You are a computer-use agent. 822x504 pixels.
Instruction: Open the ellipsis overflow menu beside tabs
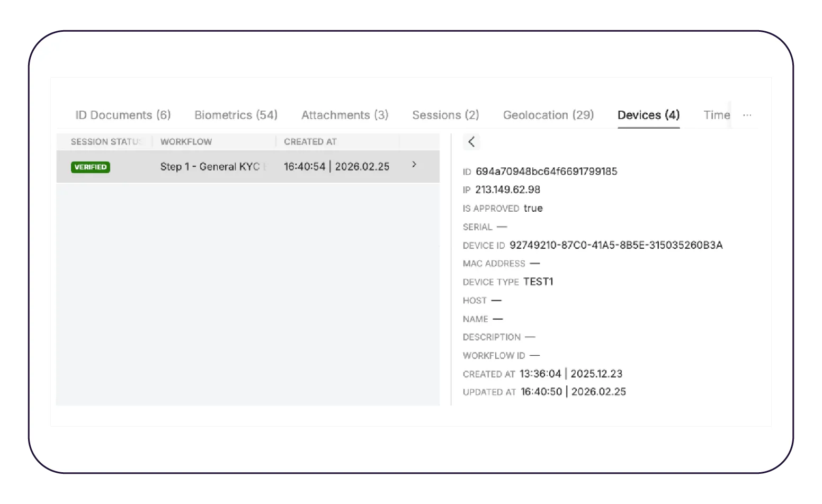click(747, 115)
